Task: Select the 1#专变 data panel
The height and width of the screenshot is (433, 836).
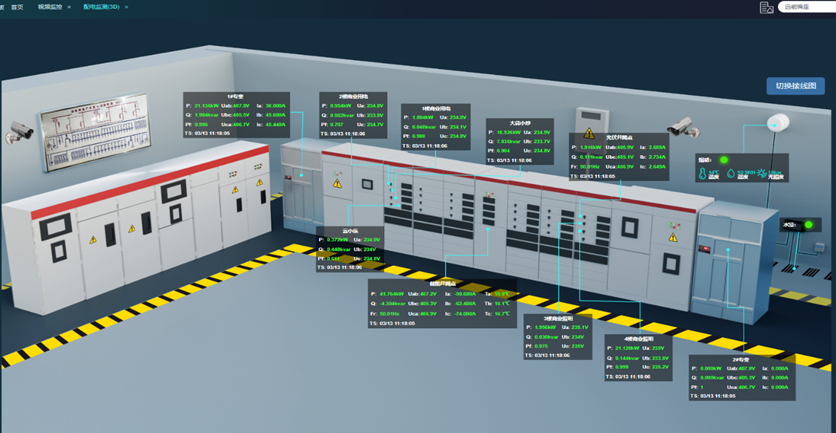Action: coord(237,116)
